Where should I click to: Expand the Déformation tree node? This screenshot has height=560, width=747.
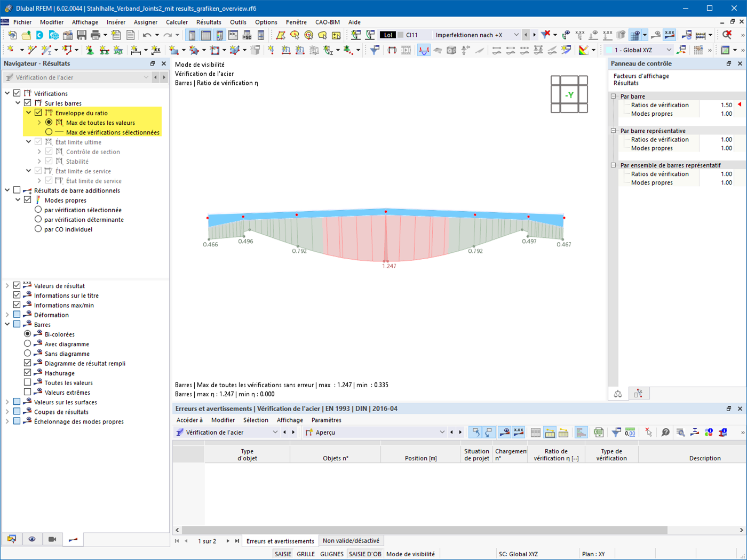[7, 315]
